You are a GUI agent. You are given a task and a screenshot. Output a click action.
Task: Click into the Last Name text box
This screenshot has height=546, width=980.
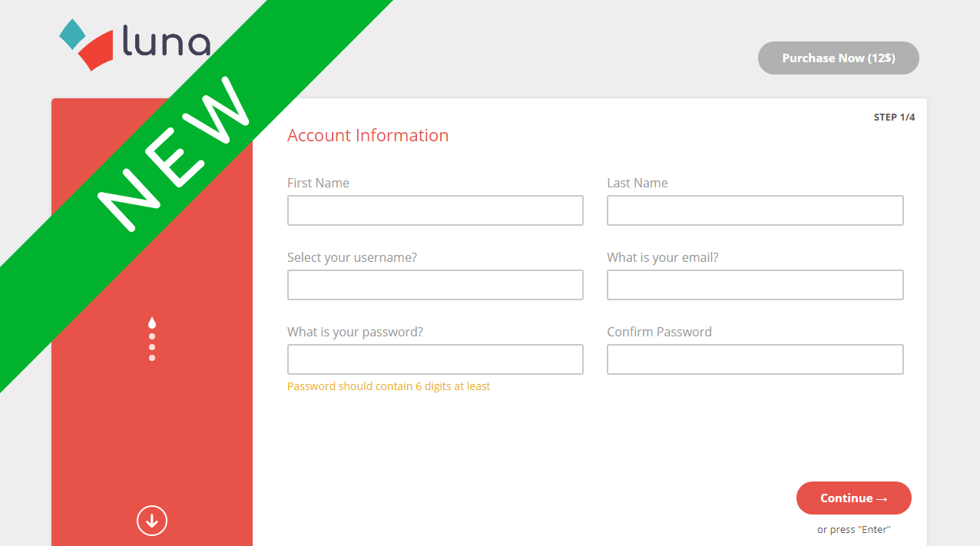tap(754, 210)
